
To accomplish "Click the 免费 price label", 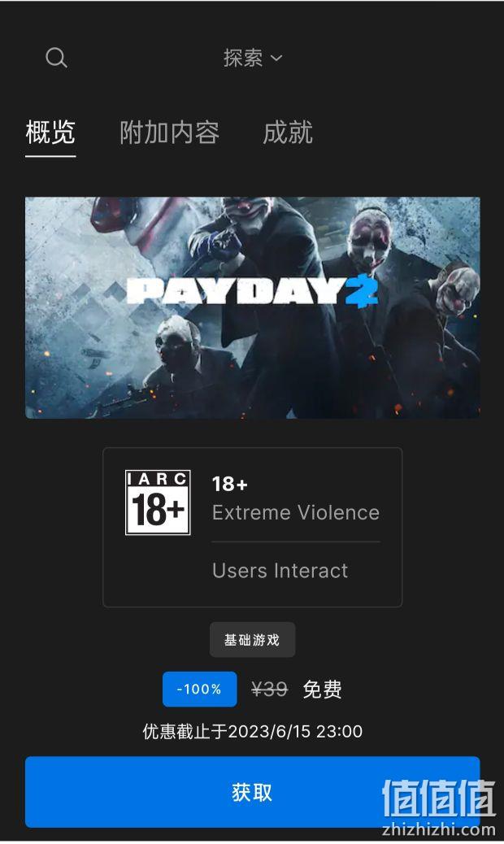I will (322, 689).
